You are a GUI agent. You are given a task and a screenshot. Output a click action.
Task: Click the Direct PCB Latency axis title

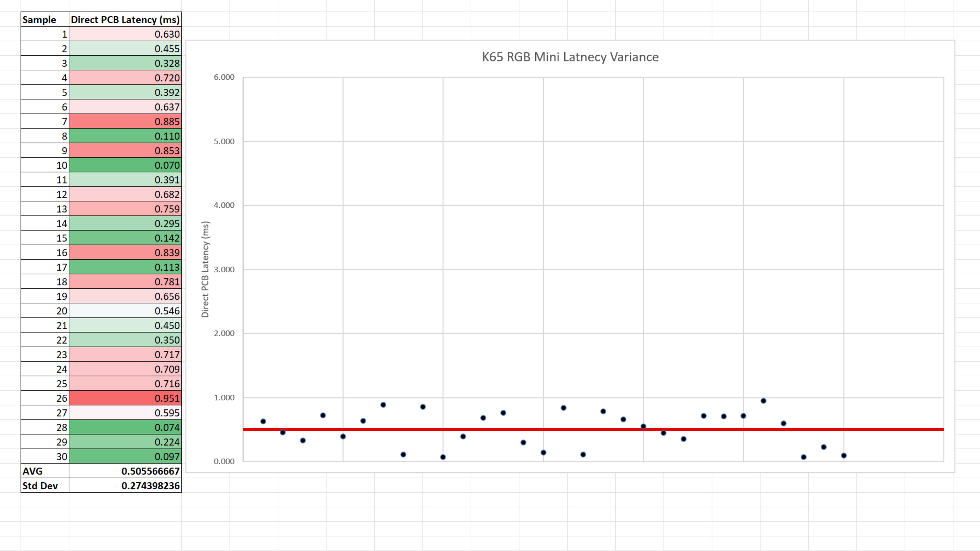coord(205,269)
